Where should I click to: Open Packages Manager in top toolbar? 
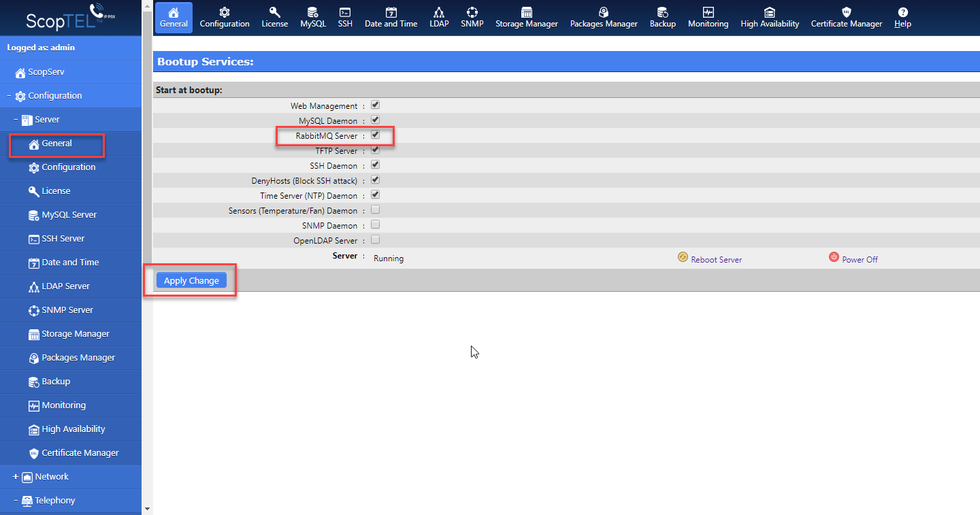pos(604,18)
